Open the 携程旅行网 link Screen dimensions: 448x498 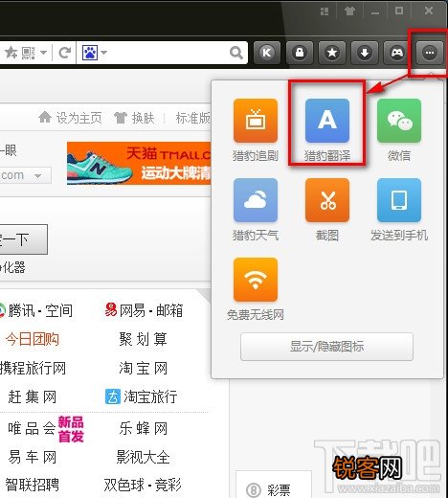tap(33, 368)
